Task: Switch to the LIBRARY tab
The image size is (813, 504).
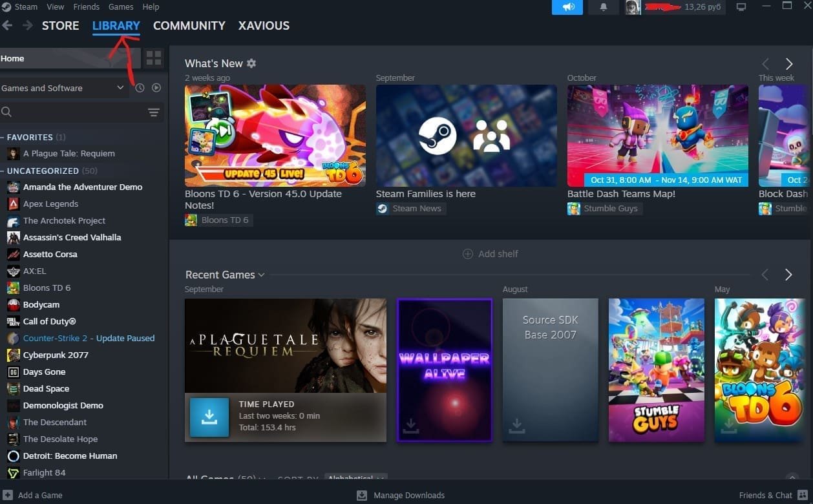Action: [x=116, y=26]
